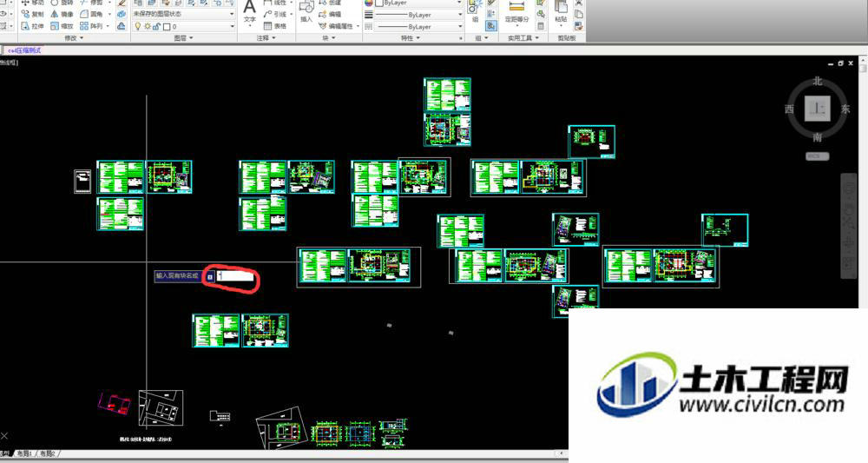Expand the 修改 panel
The width and height of the screenshot is (868, 463).
tap(74, 38)
